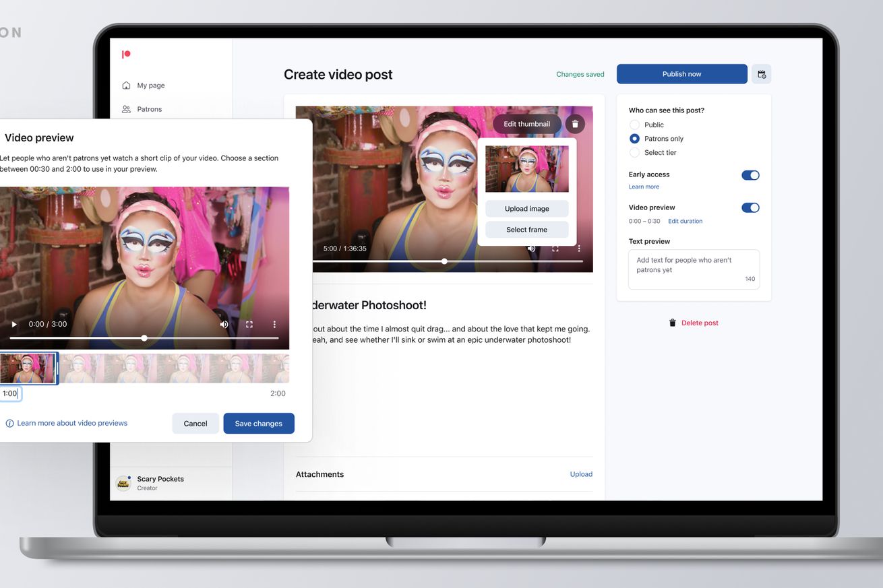Image resolution: width=883 pixels, height=588 pixels.
Task: Click the info icon next to learn more
Action: [x=9, y=423]
